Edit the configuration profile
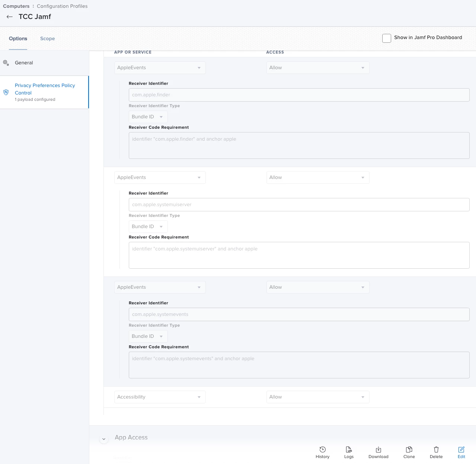Viewport: 476px width, 464px height. (461, 453)
